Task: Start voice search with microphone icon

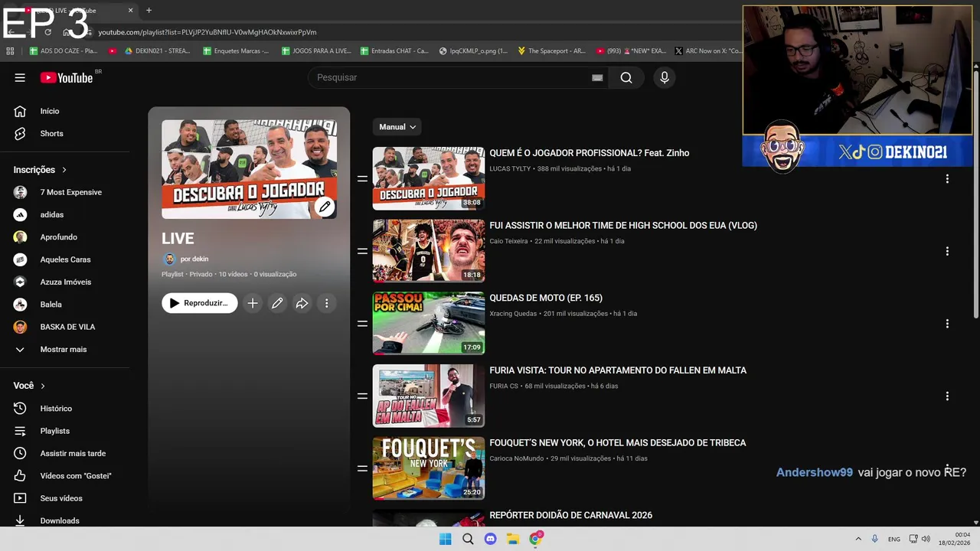Action: coord(665,77)
